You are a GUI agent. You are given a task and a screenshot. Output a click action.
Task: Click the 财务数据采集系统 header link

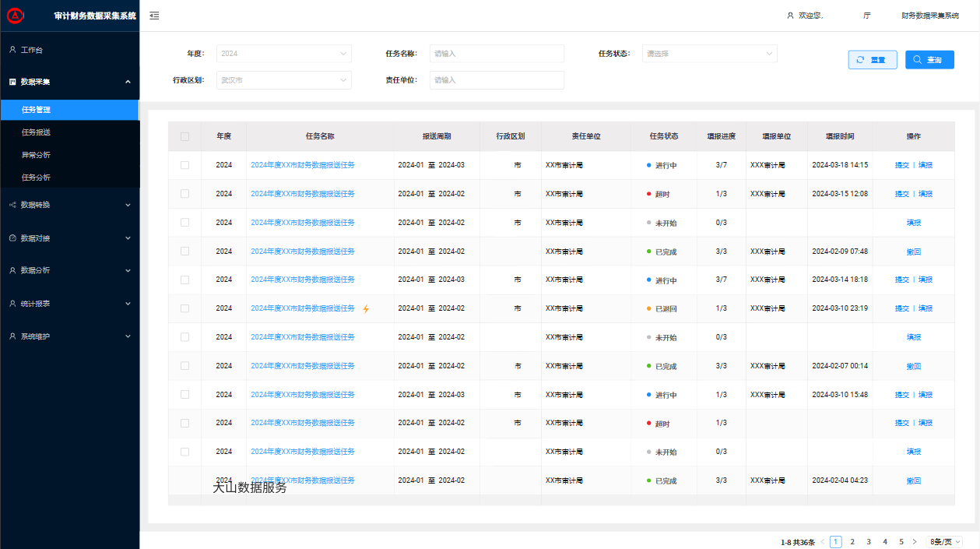[x=930, y=16]
